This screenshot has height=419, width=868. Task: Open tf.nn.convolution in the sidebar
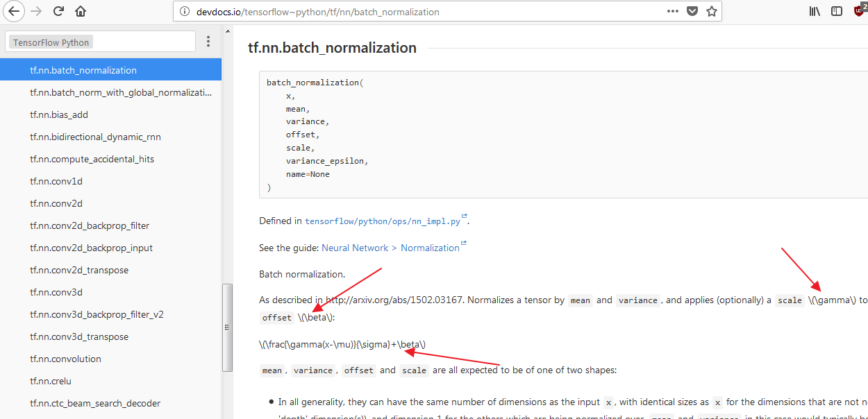(x=110, y=359)
